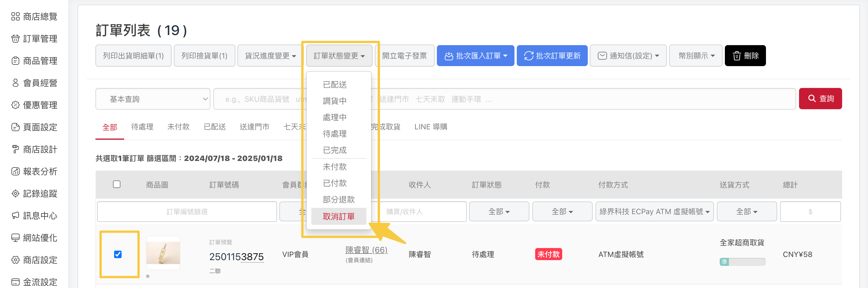
Task: Switch to the LINE 導購 tab
Action: pos(431,127)
